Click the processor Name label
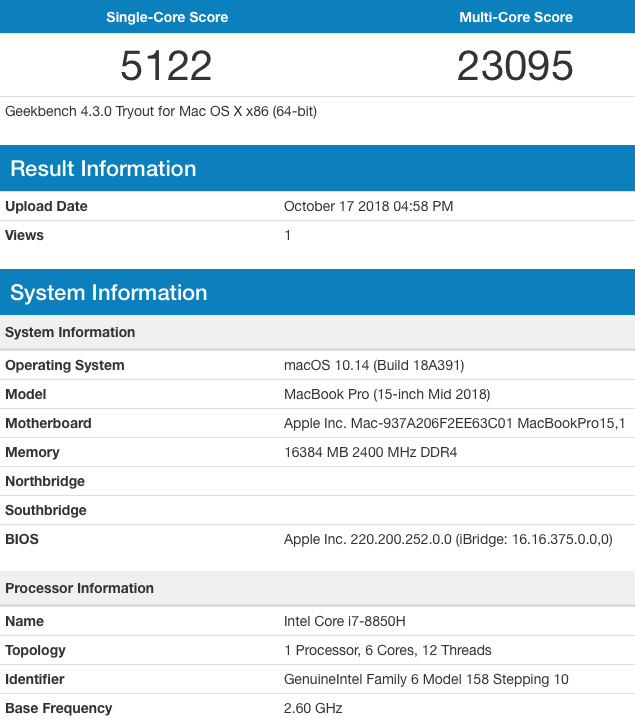 click(x=24, y=621)
